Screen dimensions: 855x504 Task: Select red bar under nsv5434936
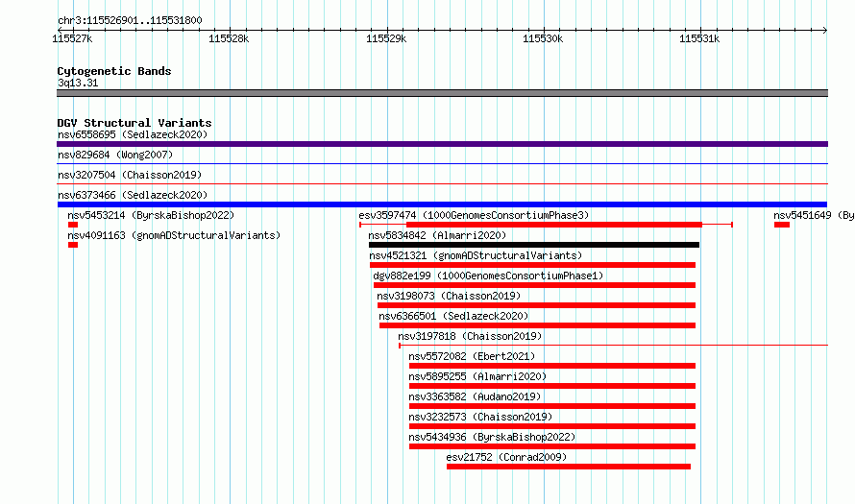552,446
